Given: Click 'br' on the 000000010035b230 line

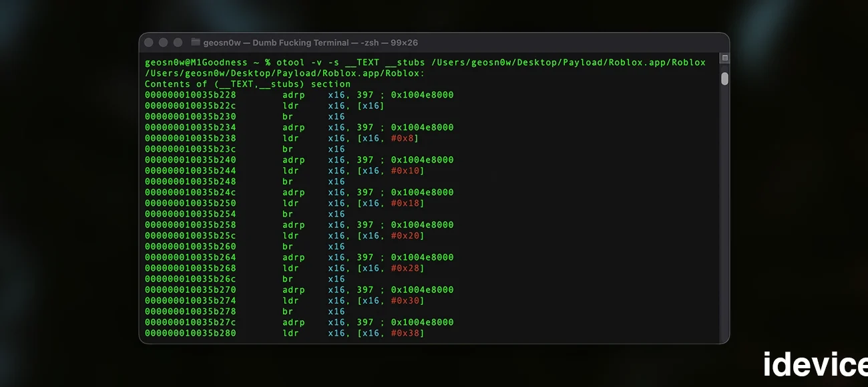Looking at the screenshot, I should (288, 116).
